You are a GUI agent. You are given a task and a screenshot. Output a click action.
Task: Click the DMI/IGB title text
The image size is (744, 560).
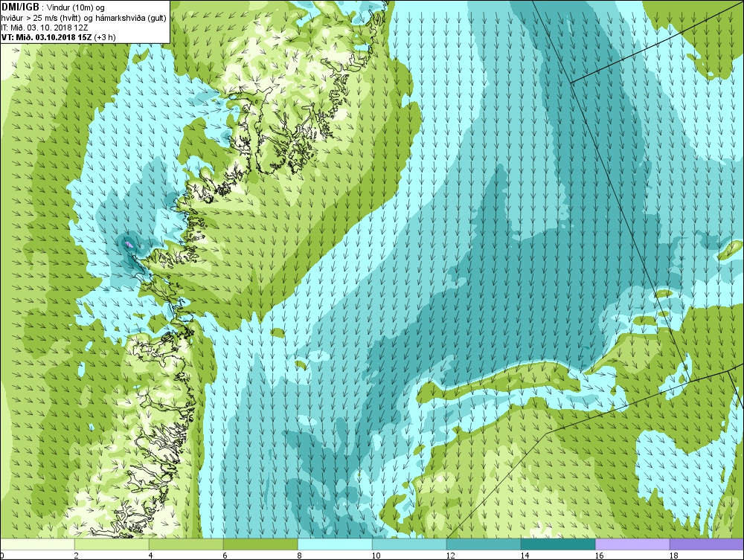20,7
